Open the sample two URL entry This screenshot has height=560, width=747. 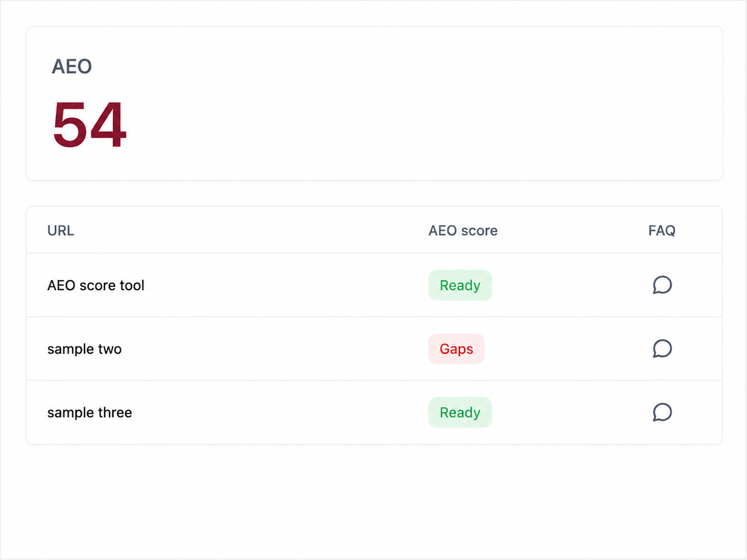tap(85, 349)
